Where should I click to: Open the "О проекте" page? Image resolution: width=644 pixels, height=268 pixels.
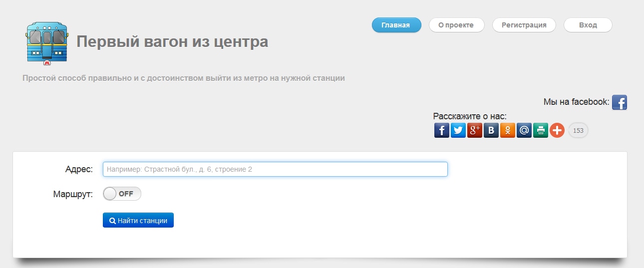point(456,25)
